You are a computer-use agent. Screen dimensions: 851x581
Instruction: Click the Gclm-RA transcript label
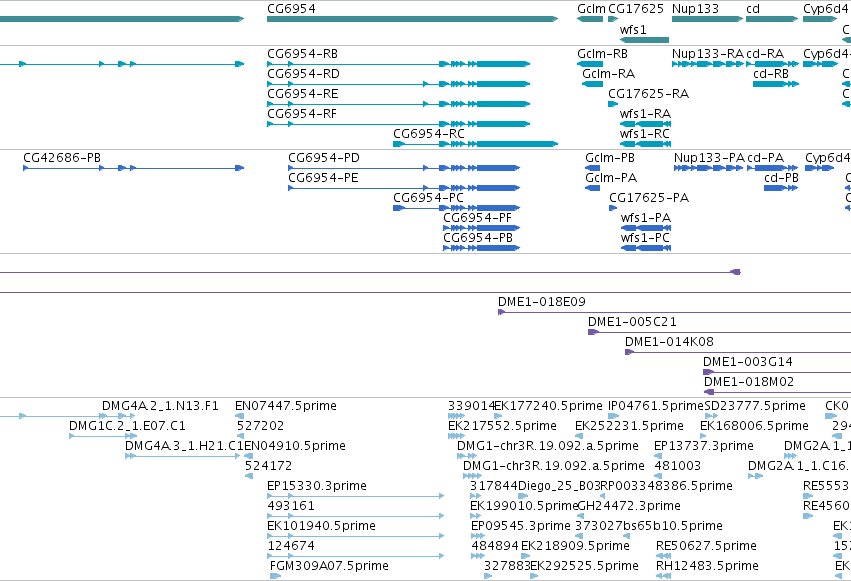pyautogui.click(x=608, y=74)
